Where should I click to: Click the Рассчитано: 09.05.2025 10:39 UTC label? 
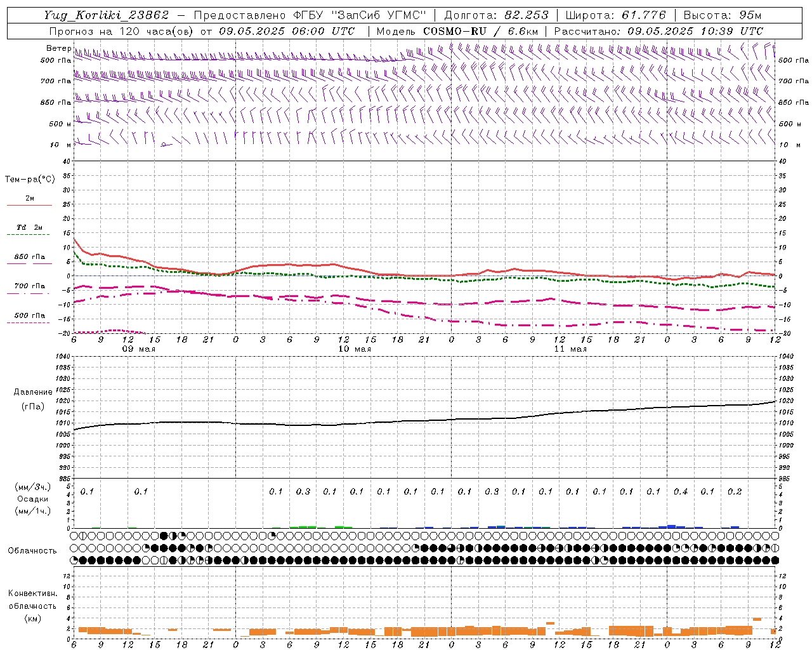658,31
